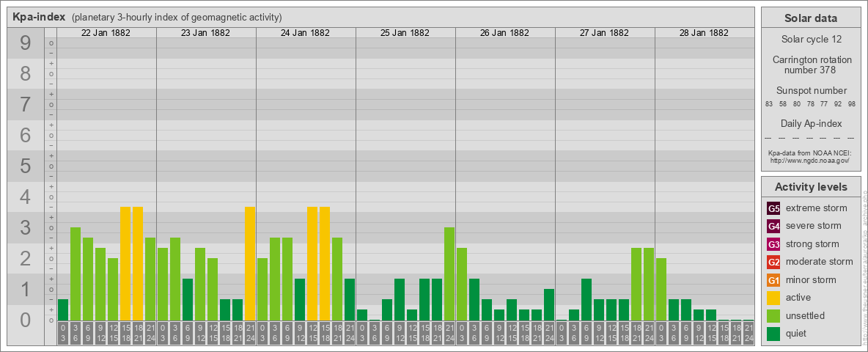Click the G5 extreme storm badge

(x=773, y=208)
